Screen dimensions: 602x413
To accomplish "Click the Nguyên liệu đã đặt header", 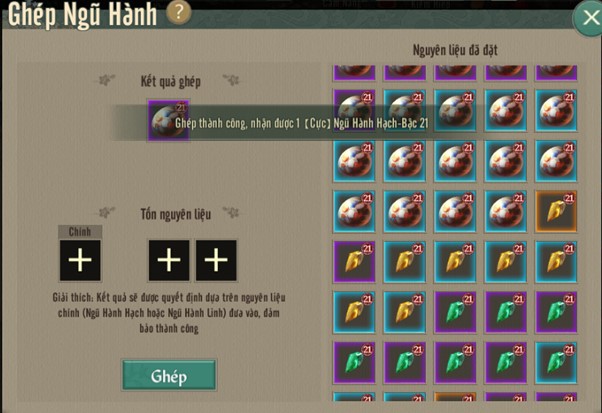I will [x=455, y=50].
